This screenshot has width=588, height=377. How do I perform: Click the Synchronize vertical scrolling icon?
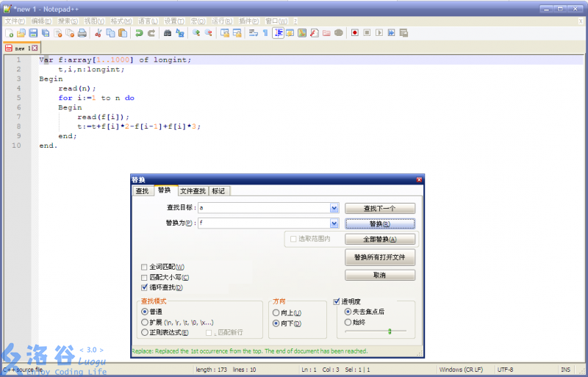coord(225,33)
